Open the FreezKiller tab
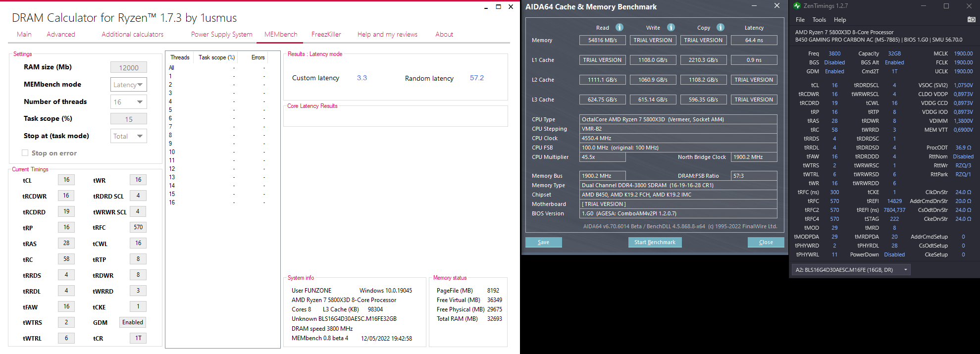Image resolution: width=980 pixels, height=354 pixels. pyautogui.click(x=326, y=34)
